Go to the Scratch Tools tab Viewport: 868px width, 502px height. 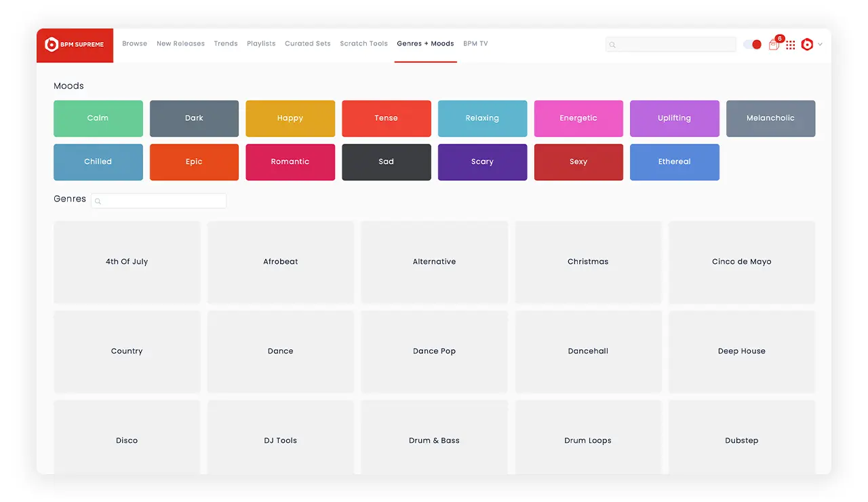click(363, 44)
